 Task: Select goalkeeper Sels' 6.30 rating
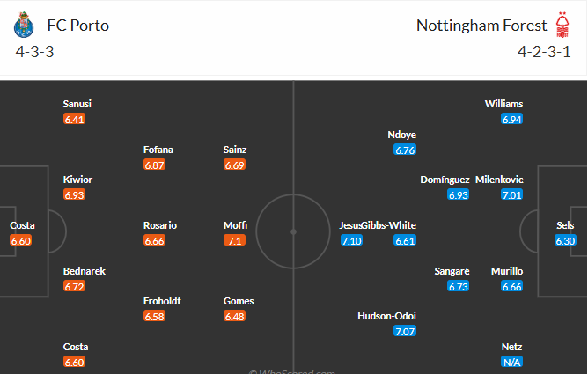(565, 240)
